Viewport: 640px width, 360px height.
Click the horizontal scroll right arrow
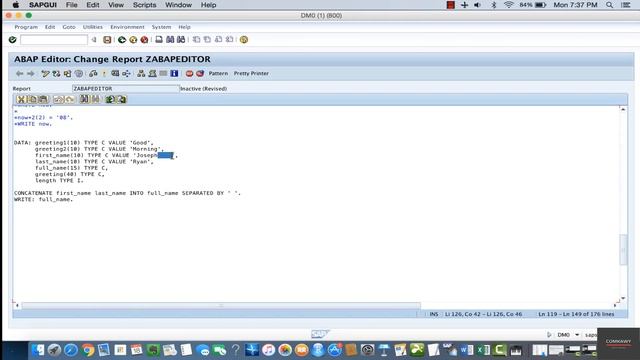(615, 305)
